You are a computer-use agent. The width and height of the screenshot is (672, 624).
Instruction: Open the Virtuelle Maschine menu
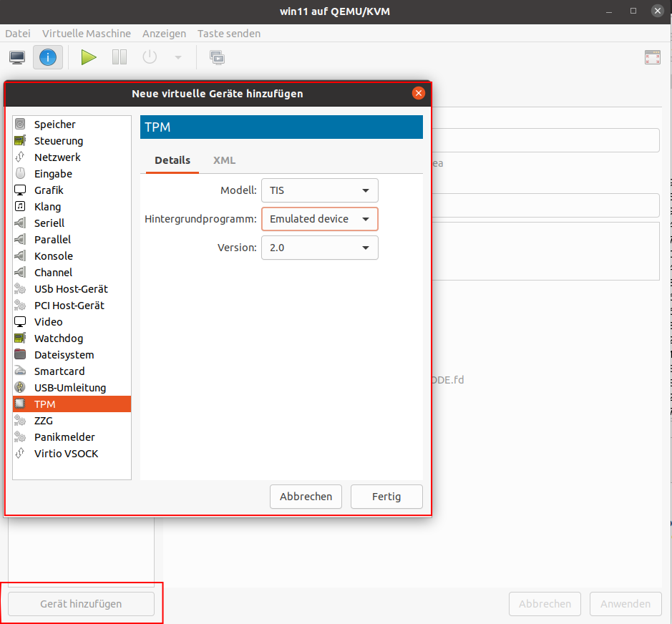(x=87, y=34)
